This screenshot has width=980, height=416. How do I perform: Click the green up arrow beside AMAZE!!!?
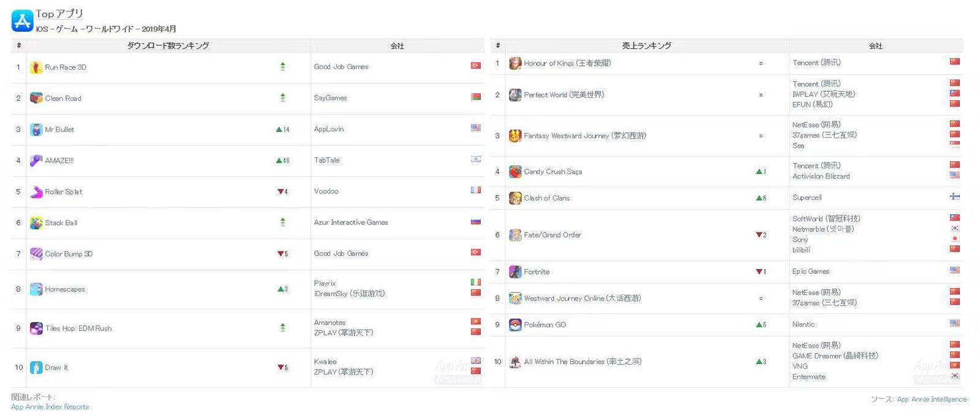pos(279,161)
